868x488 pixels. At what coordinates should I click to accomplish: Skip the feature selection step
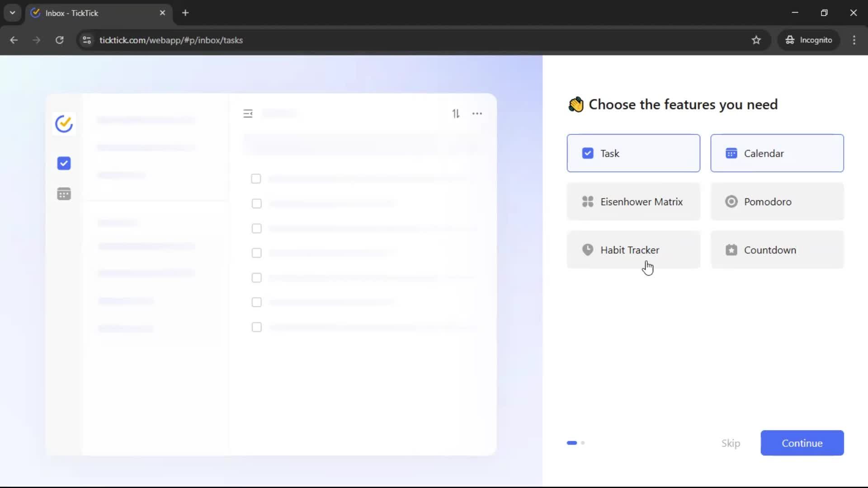click(x=731, y=443)
